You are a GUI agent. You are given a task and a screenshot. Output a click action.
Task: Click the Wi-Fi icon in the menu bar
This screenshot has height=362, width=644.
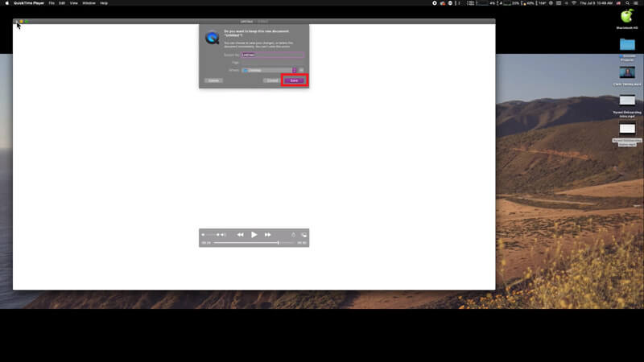pyautogui.click(x=573, y=3)
